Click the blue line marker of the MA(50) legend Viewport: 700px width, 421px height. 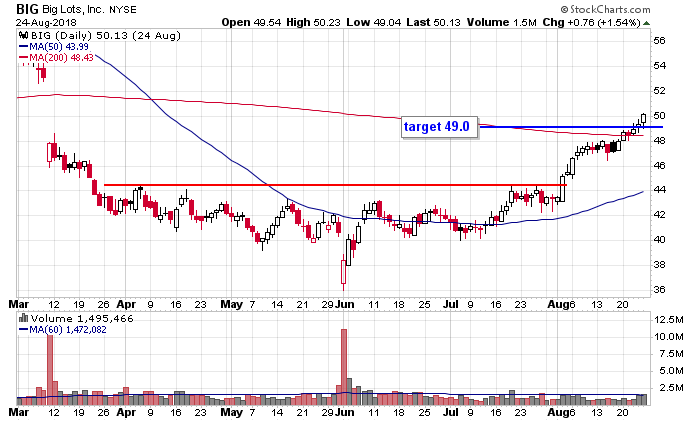[24, 46]
